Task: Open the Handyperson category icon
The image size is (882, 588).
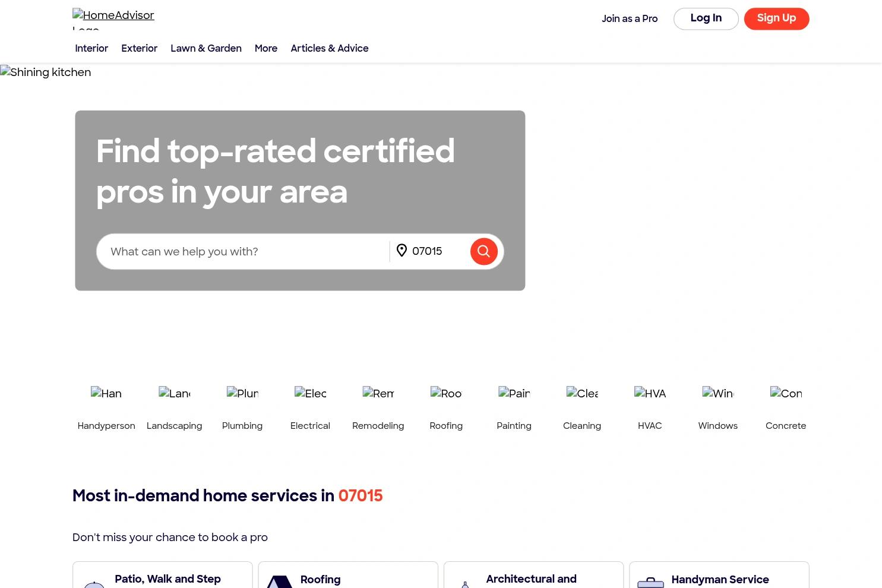Action: pyautogui.click(x=106, y=393)
